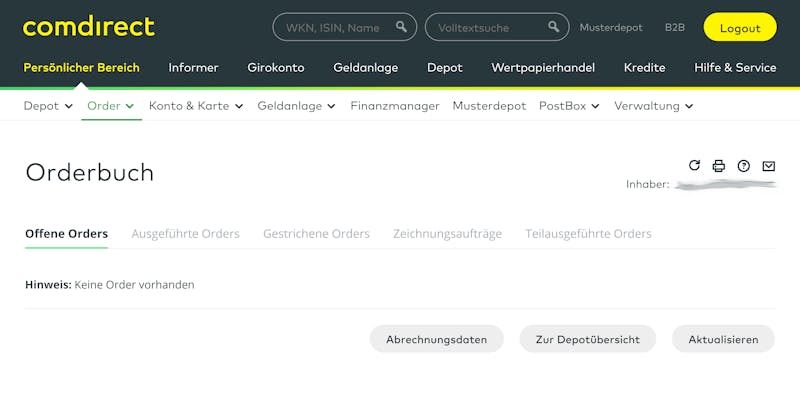The width and height of the screenshot is (800, 393).
Task: Switch to the Ausgeführte Orders tab
Action: pos(185,234)
